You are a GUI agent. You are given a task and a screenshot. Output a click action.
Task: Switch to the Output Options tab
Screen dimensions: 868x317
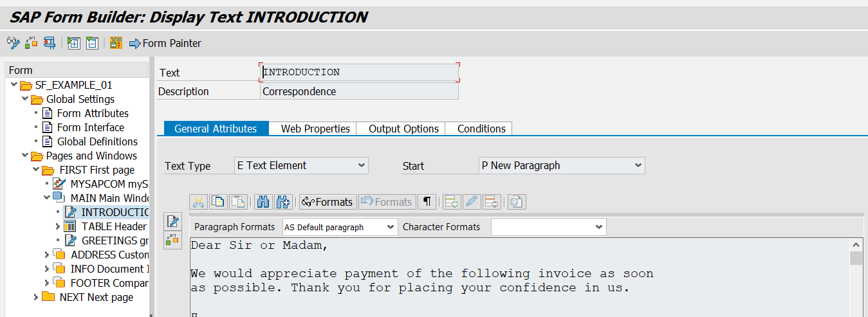pyautogui.click(x=403, y=129)
